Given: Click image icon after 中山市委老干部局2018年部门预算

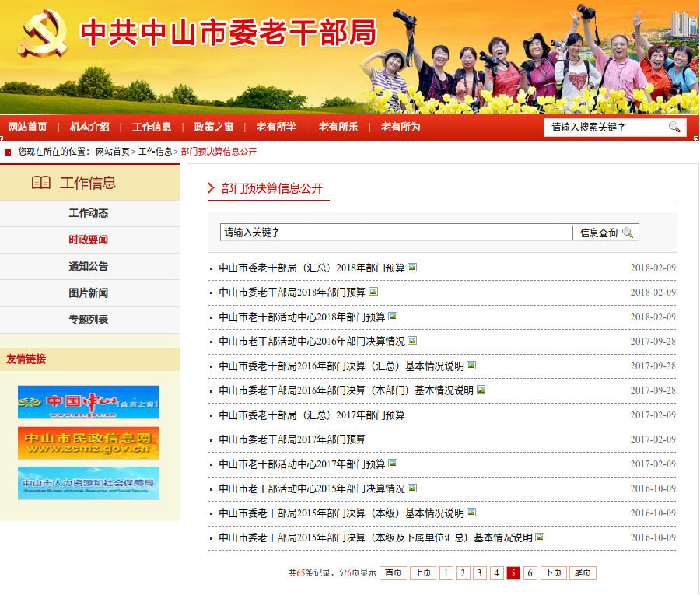Looking at the screenshot, I should [373, 292].
